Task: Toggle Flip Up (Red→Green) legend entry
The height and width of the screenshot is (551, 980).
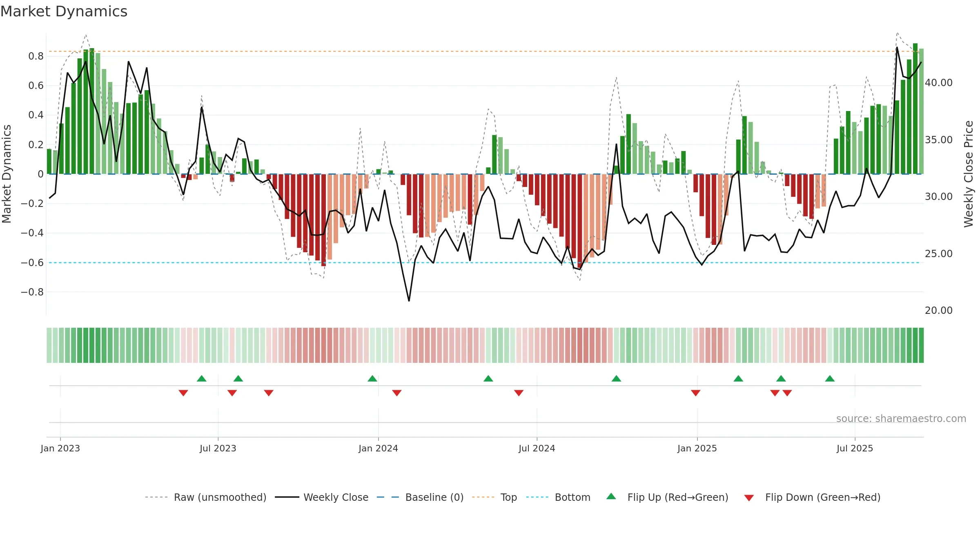Action: point(667,497)
